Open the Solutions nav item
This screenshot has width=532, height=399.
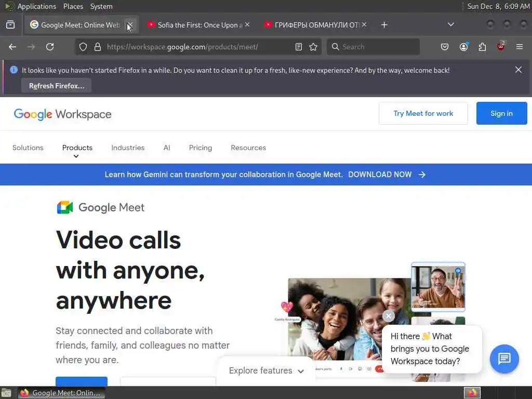click(x=28, y=148)
